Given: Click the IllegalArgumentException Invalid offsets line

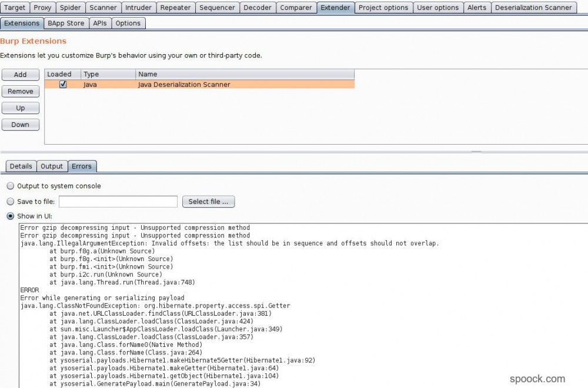Looking at the screenshot, I should tap(229, 243).
